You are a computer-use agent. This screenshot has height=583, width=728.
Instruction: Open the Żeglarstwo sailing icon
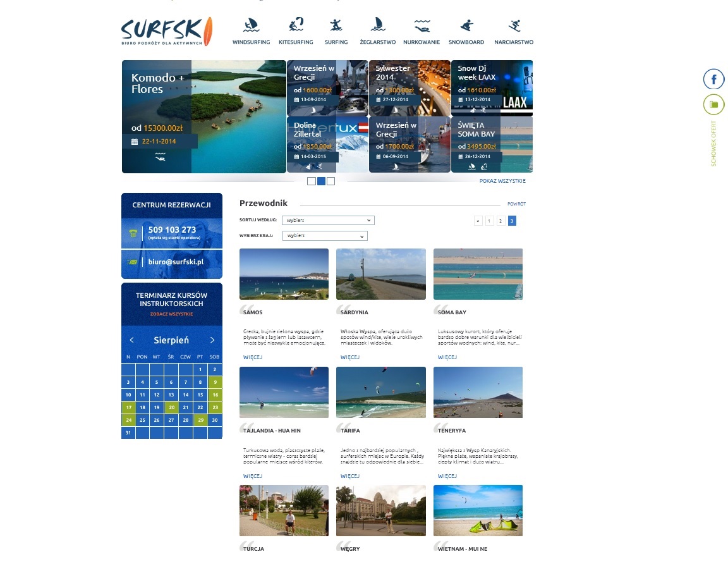tap(377, 25)
